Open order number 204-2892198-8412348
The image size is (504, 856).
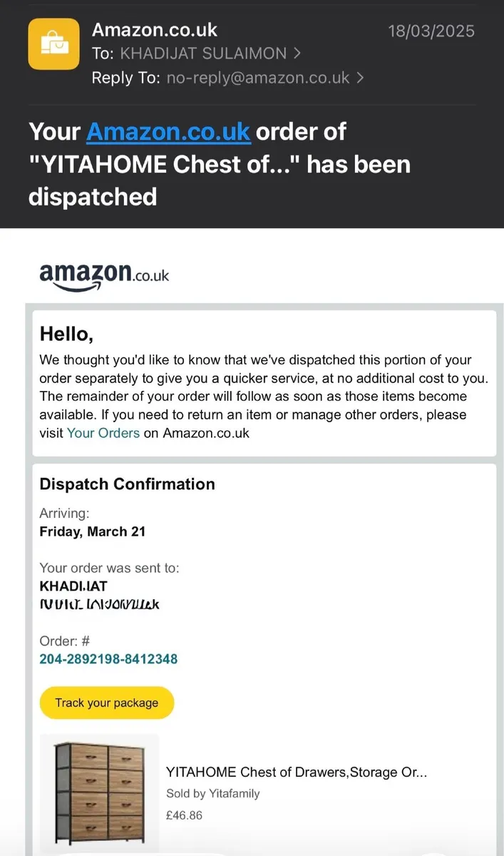[x=108, y=659]
